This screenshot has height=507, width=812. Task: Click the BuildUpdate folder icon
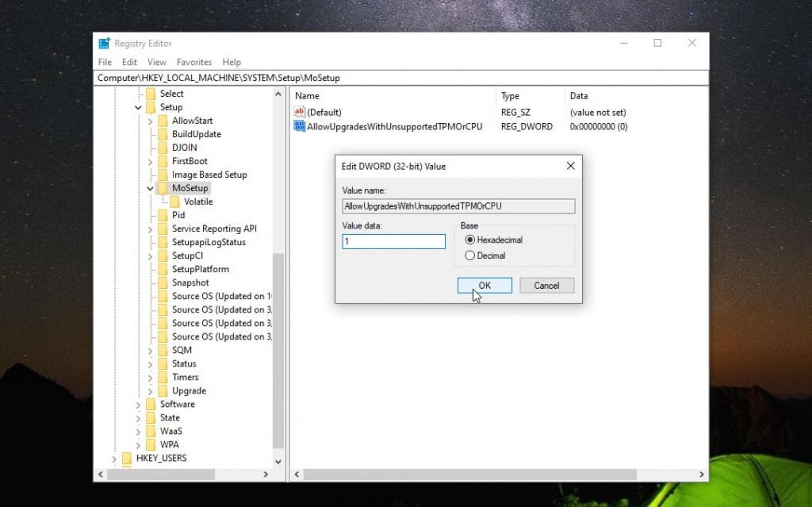pyautogui.click(x=163, y=134)
